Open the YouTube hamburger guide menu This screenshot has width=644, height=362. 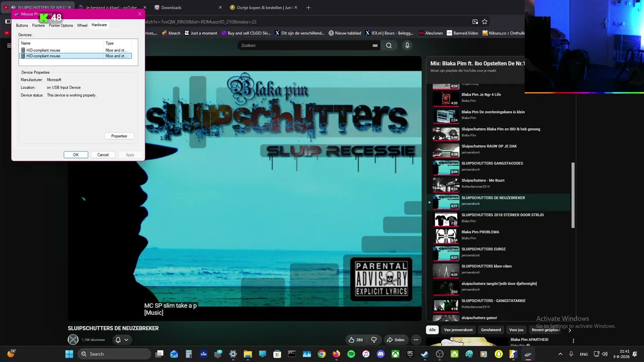(9, 45)
